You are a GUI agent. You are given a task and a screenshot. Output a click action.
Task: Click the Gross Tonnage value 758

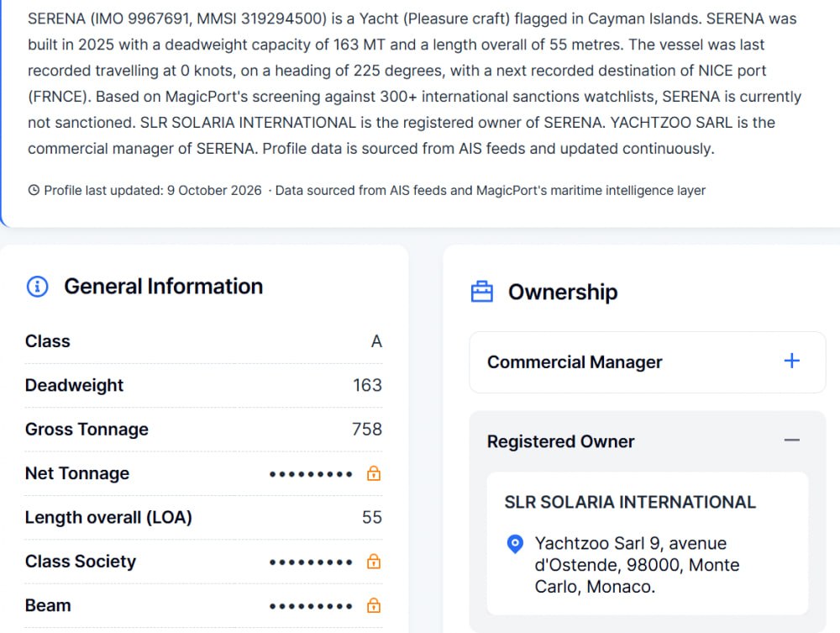tap(367, 430)
